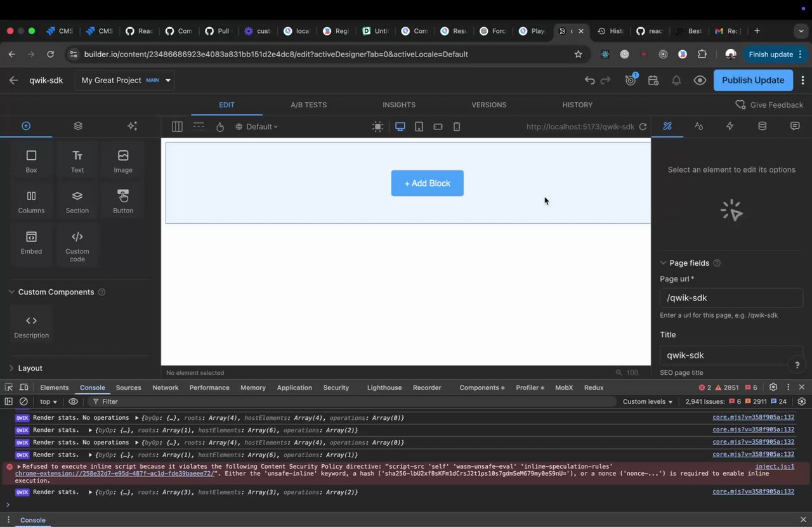Open DevTools settings gear
Viewport: 812px width, 527px height.
[x=773, y=387]
